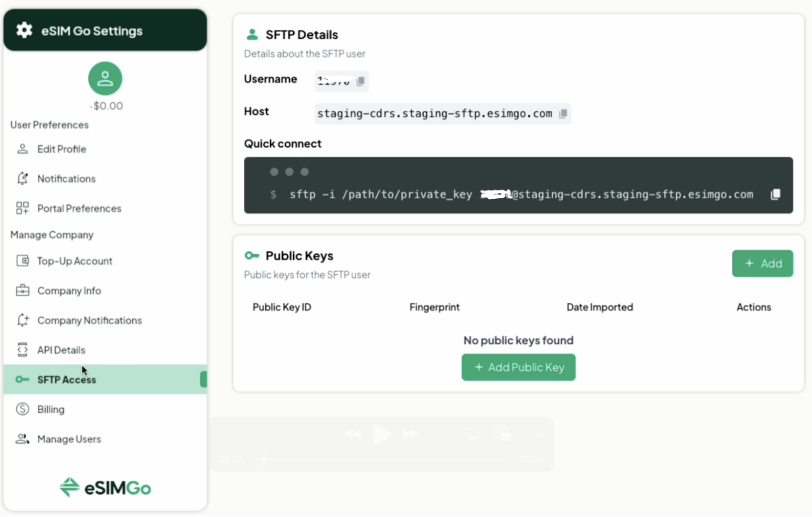This screenshot has height=517, width=812.
Task: Click the Portal Preferences grid icon
Action: (x=23, y=208)
